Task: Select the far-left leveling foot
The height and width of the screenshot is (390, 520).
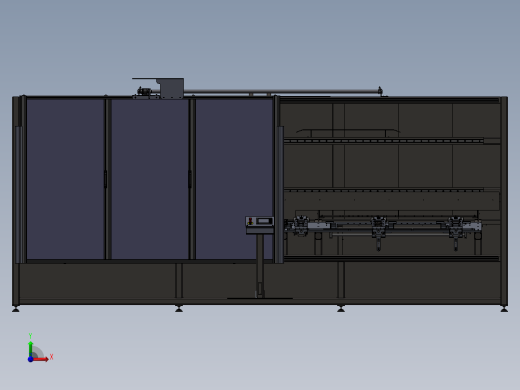Action: point(16,309)
